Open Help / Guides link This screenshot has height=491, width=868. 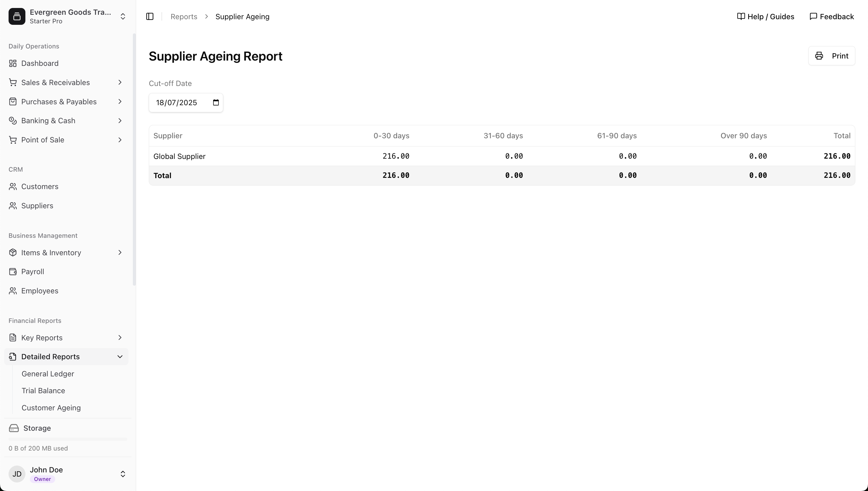(766, 17)
